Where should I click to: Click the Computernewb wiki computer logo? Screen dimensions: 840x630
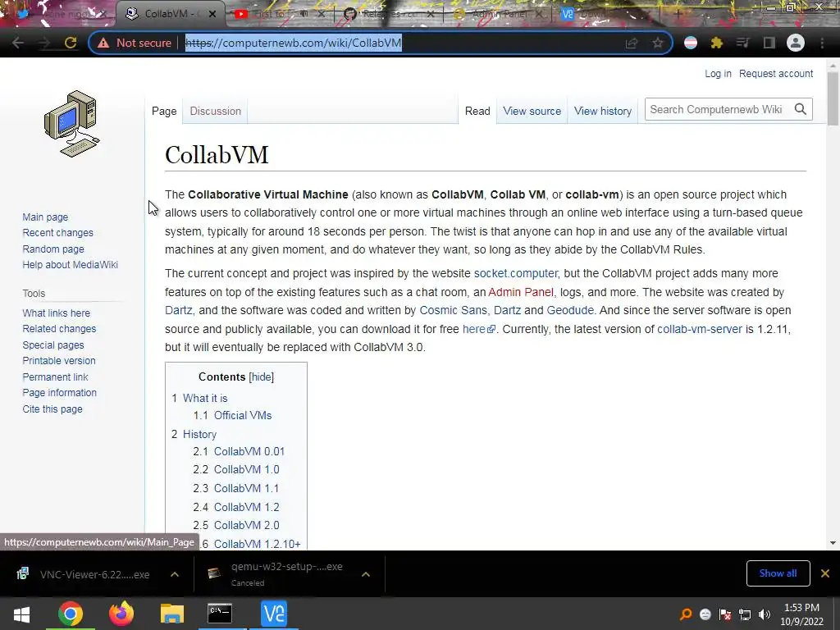[x=72, y=124]
